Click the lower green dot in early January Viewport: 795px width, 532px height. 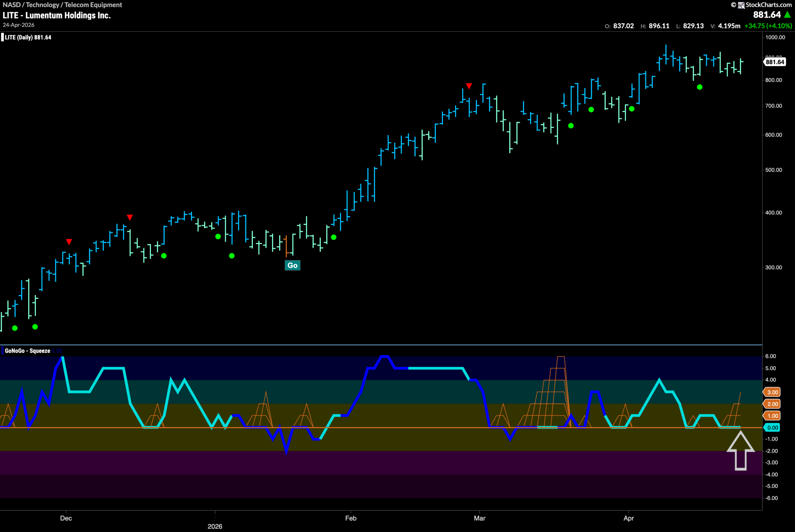232,256
